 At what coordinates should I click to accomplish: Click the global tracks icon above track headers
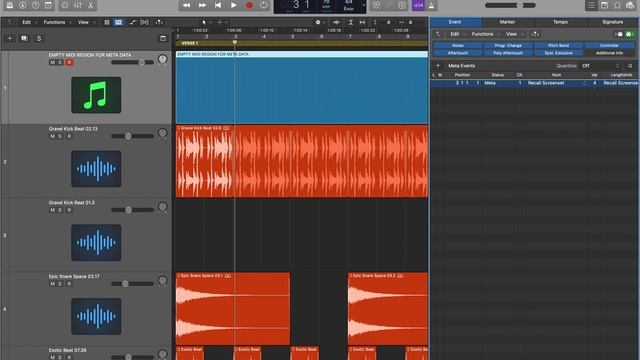163,38
